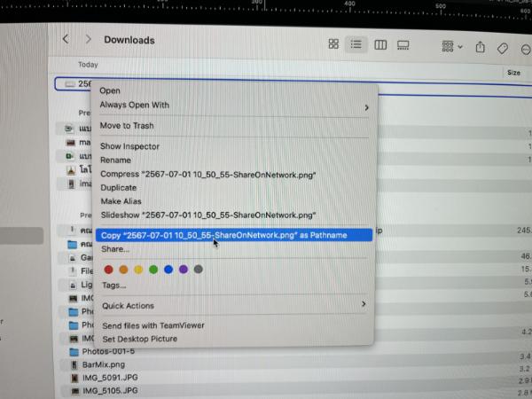The width and height of the screenshot is (532, 399).
Task: Choose Make Alias
Action: point(121,201)
